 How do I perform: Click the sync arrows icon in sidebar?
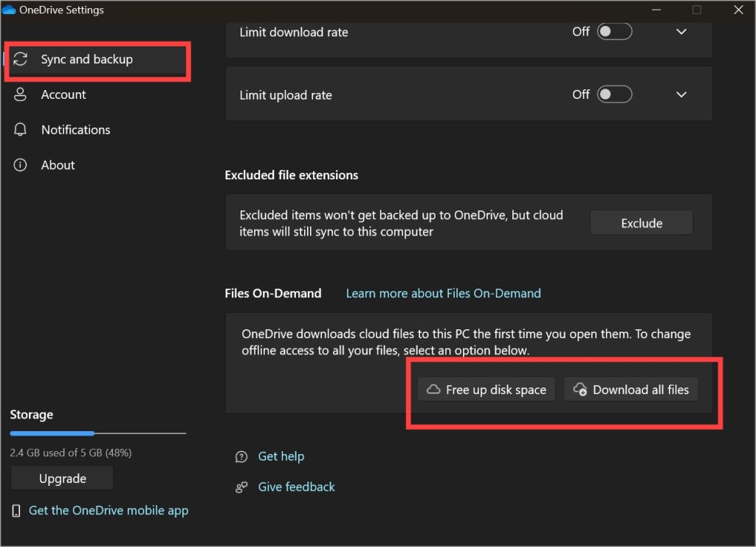point(21,59)
